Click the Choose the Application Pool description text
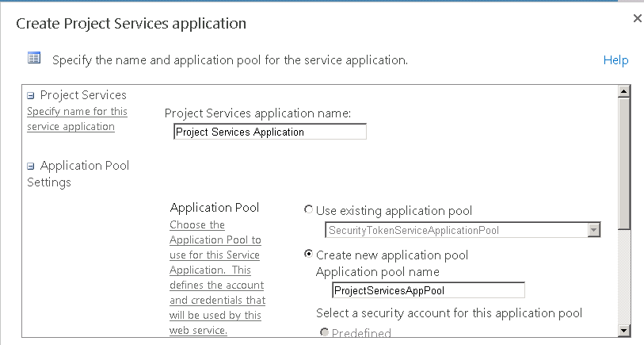The image size is (644, 345). [217, 278]
